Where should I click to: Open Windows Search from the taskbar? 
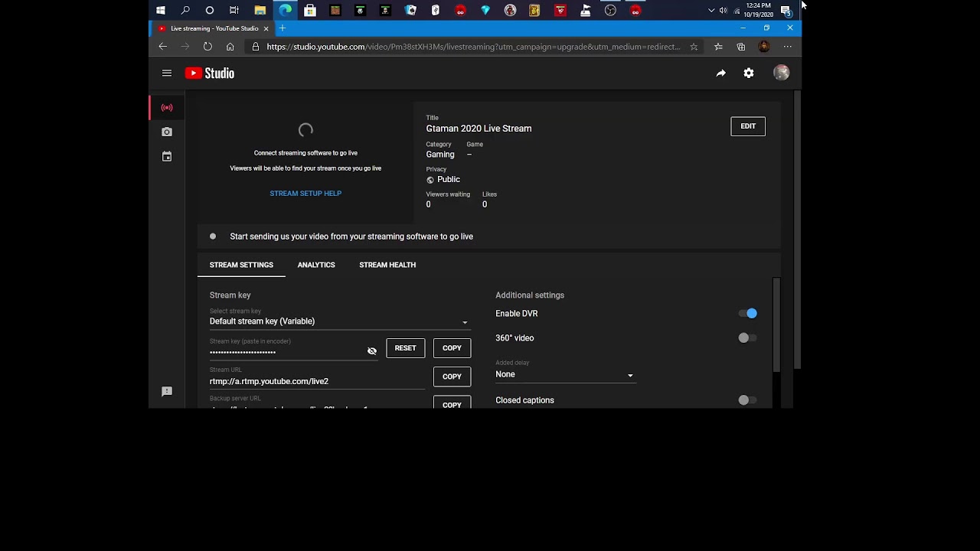coord(185,10)
